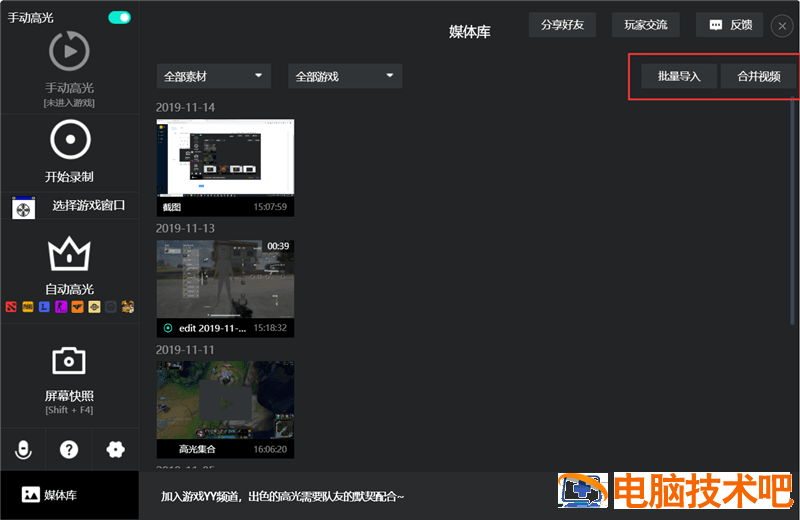The image size is (800, 520).
Task: Click the game window target icon
Action: coord(23,208)
